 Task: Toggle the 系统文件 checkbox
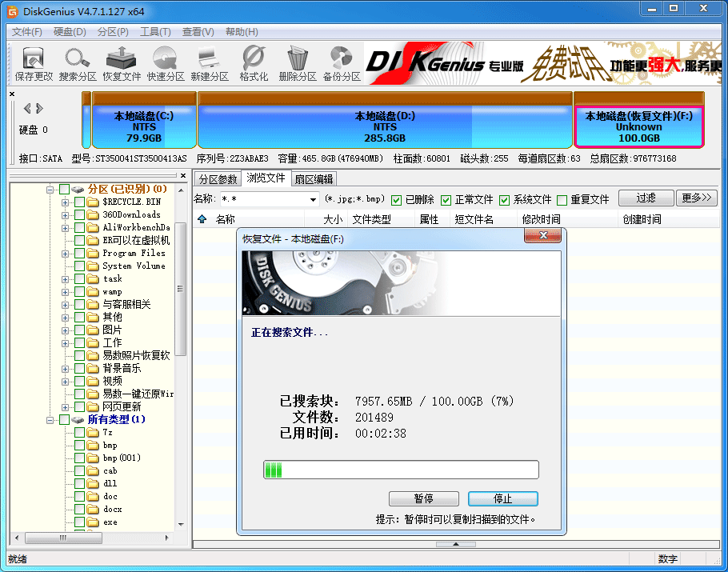click(x=504, y=200)
